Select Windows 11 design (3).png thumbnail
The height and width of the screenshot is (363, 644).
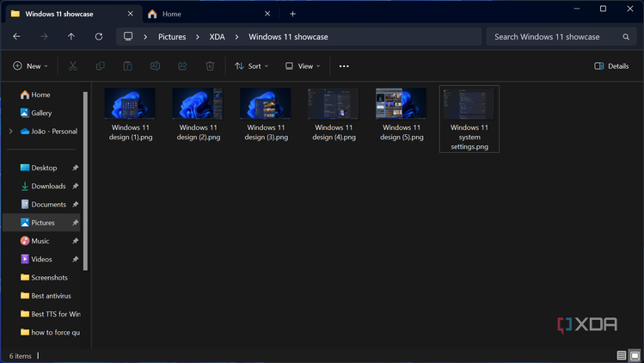pyautogui.click(x=266, y=103)
